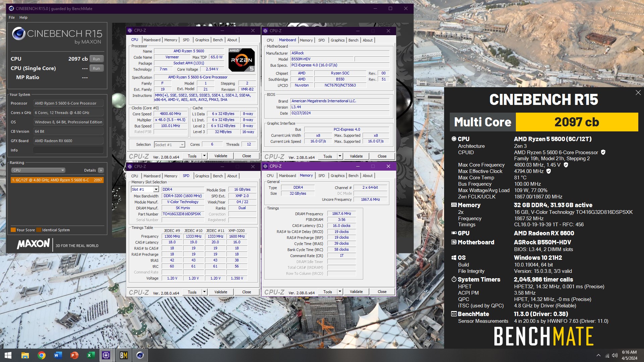Show hidden system tray icons

coord(598,355)
